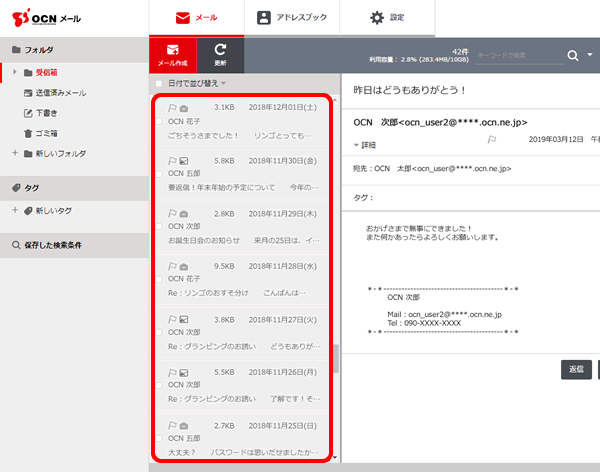Click the envelope icon on 2018年11月25日 mail

(184, 426)
